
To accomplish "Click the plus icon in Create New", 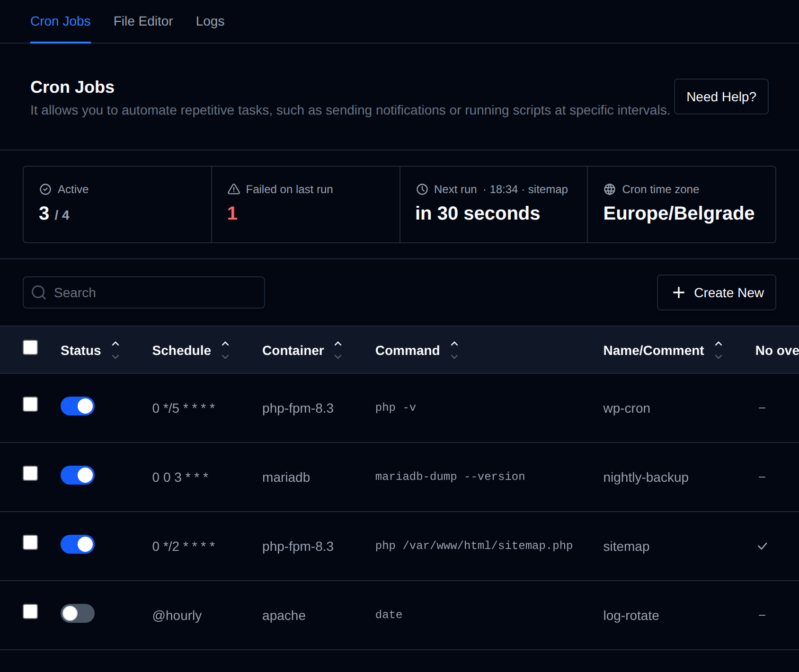I will (678, 292).
